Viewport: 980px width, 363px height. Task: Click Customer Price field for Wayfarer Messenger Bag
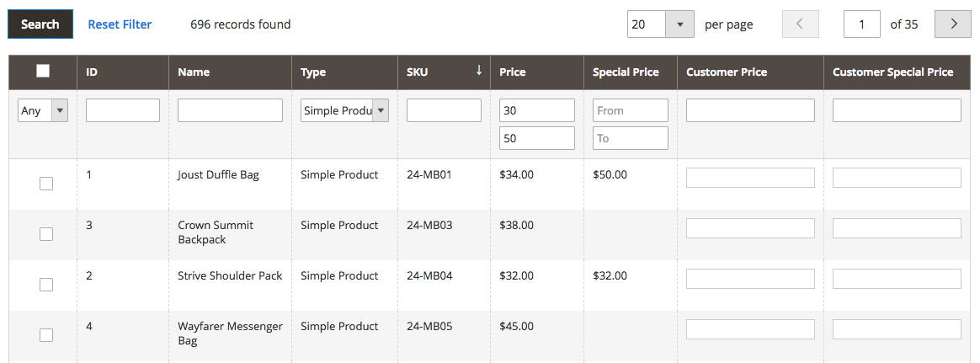(x=750, y=329)
